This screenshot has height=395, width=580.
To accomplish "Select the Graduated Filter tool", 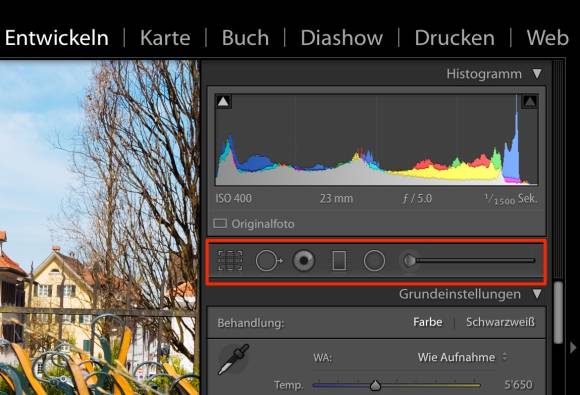I will [x=339, y=261].
